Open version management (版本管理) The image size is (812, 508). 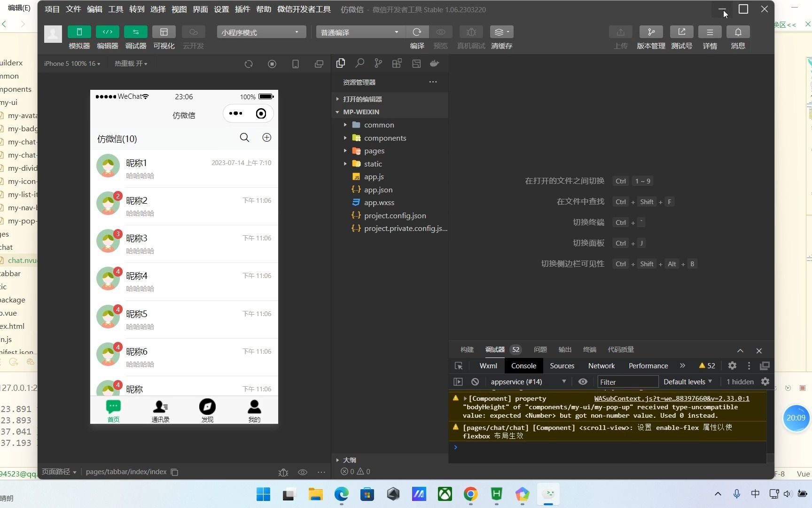pyautogui.click(x=651, y=32)
